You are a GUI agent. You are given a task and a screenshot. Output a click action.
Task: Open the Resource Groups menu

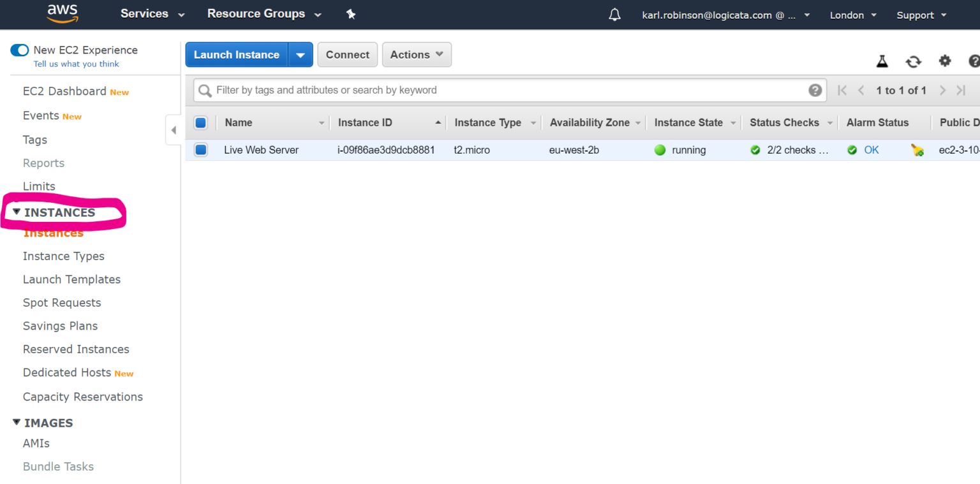tap(264, 14)
